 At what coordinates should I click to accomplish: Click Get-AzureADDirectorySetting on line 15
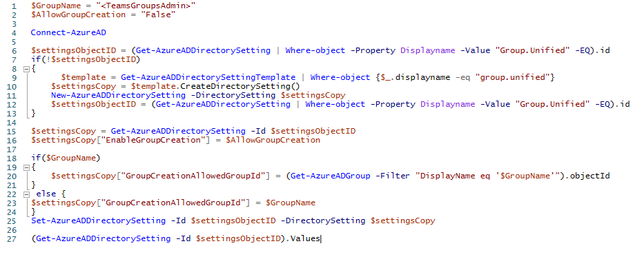178,132
